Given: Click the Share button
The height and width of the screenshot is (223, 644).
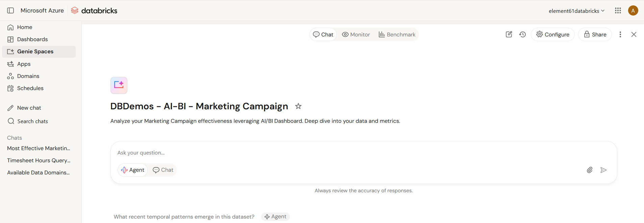Looking at the screenshot, I should click(595, 34).
